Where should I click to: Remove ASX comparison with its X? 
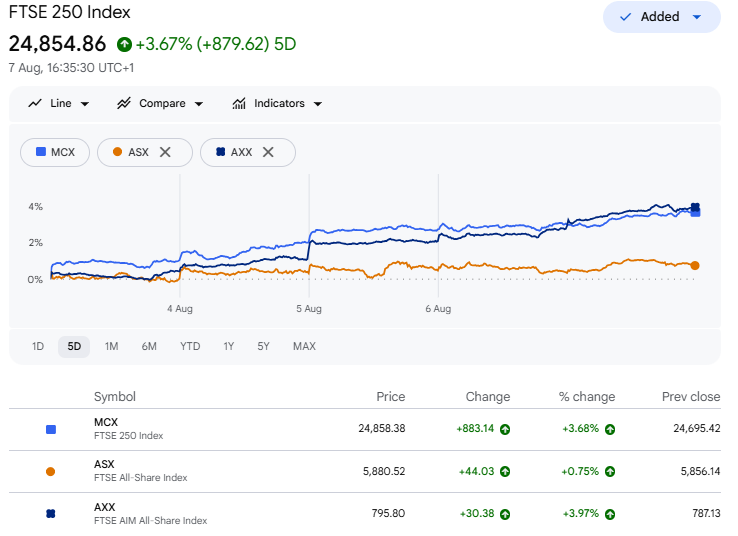165,152
